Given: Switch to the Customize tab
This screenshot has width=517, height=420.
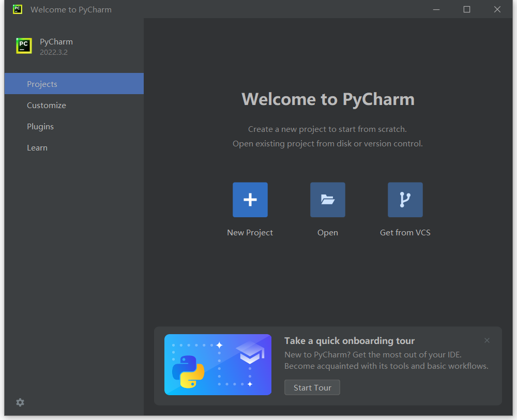Looking at the screenshot, I should tap(74, 105).
